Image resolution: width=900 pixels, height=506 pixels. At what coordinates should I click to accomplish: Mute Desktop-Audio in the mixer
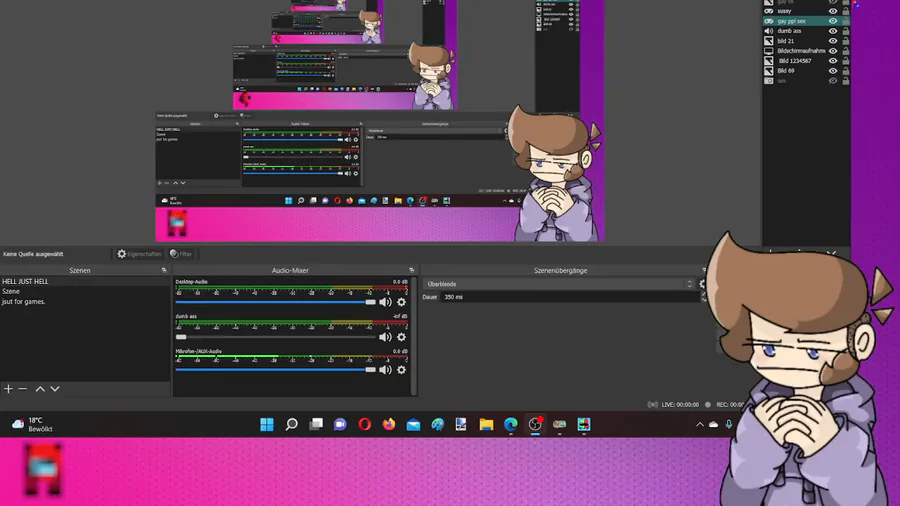point(385,302)
